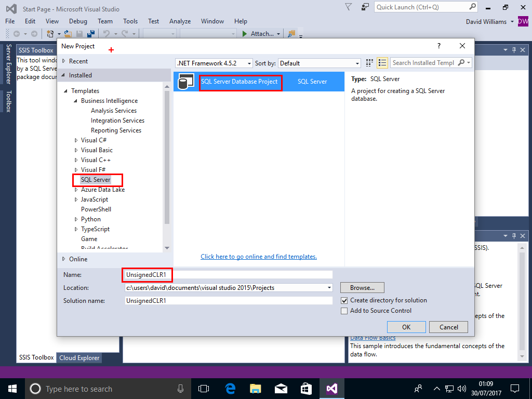Enable Add to Source Control checkbox

coord(344,311)
